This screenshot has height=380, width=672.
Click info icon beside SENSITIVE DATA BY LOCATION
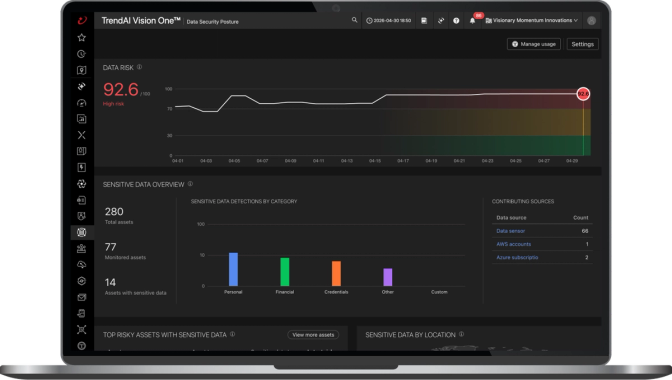tap(462, 335)
